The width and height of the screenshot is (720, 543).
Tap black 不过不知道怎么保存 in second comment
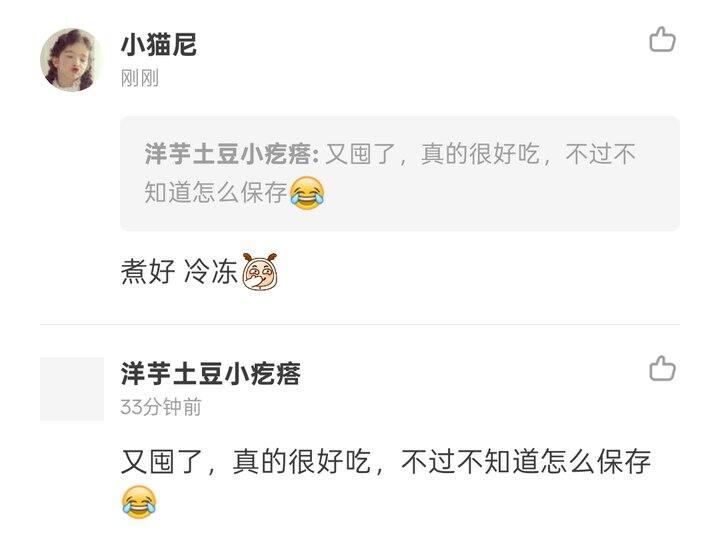click(526, 462)
